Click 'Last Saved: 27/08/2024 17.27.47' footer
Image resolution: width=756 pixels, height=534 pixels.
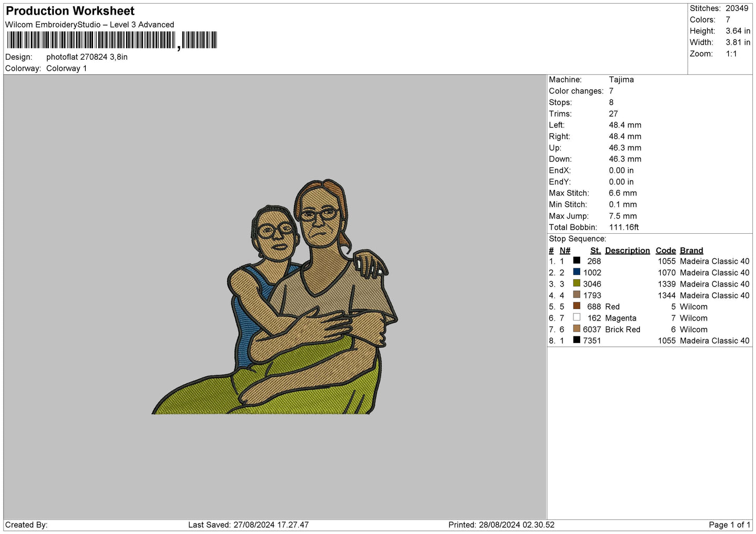tap(249, 525)
